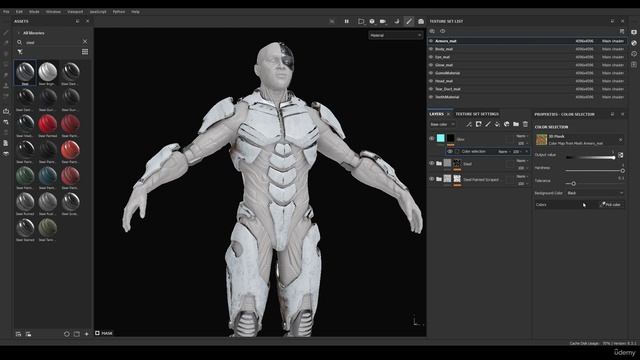Click the viewport display box icon
This screenshot has height=360, width=640.
click(x=361, y=21)
